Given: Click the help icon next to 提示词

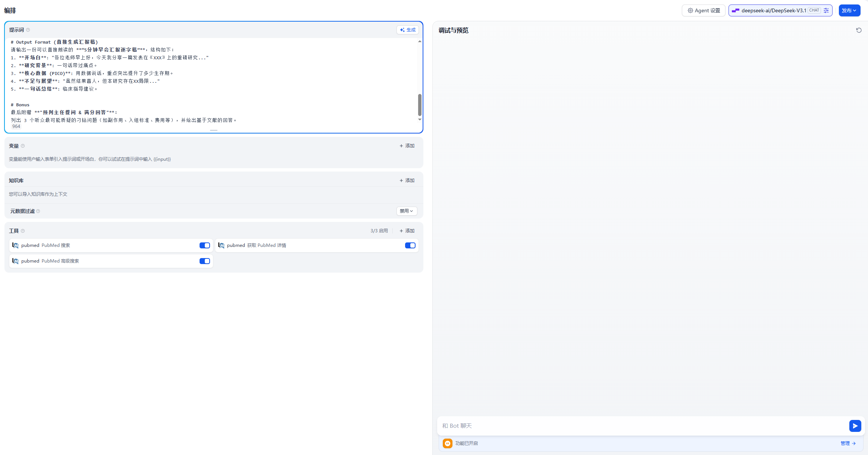Looking at the screenshot, I should point(28,30).
